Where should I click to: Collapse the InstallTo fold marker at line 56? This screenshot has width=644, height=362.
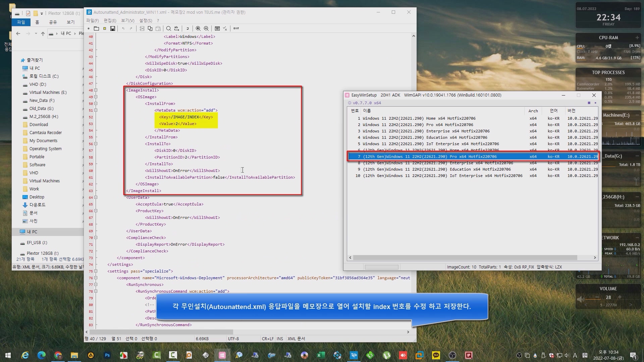point(96,144)
